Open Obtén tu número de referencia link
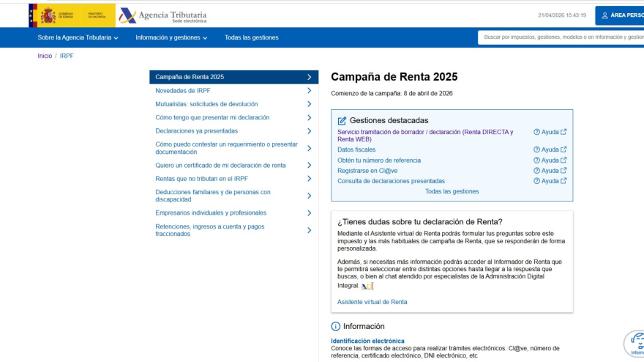This screenshot has width=644, height=362. coord(378,160)
